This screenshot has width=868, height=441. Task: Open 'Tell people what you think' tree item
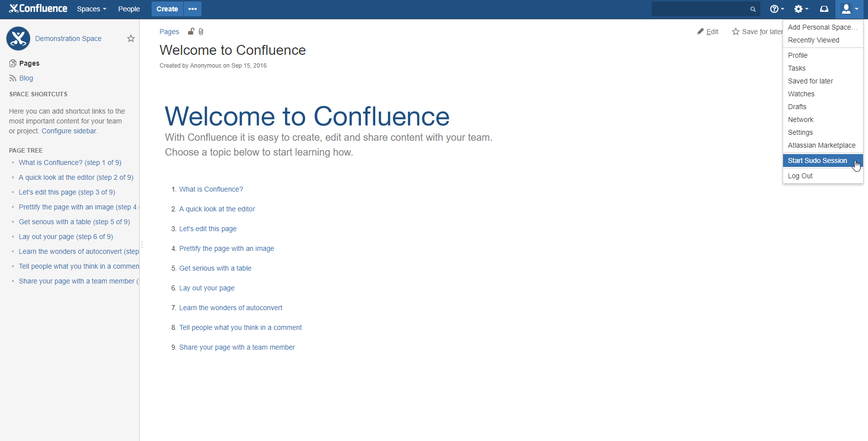tap(79, 266)
